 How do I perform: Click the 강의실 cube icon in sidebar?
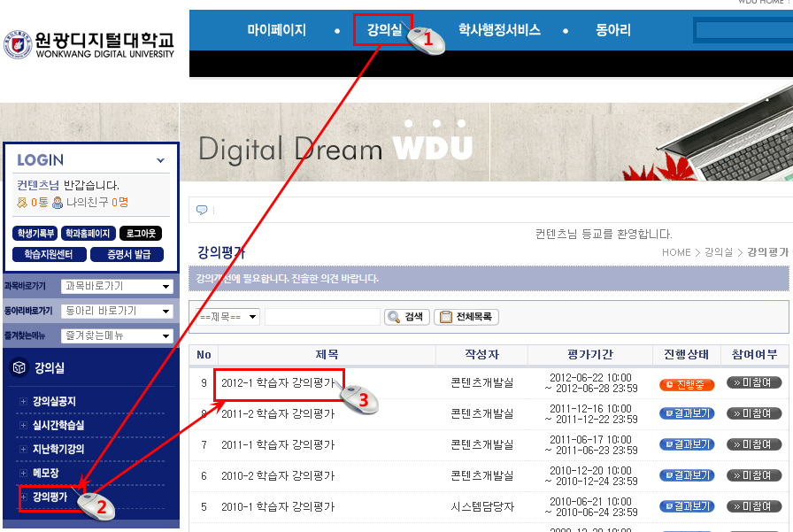pos(18,367)
